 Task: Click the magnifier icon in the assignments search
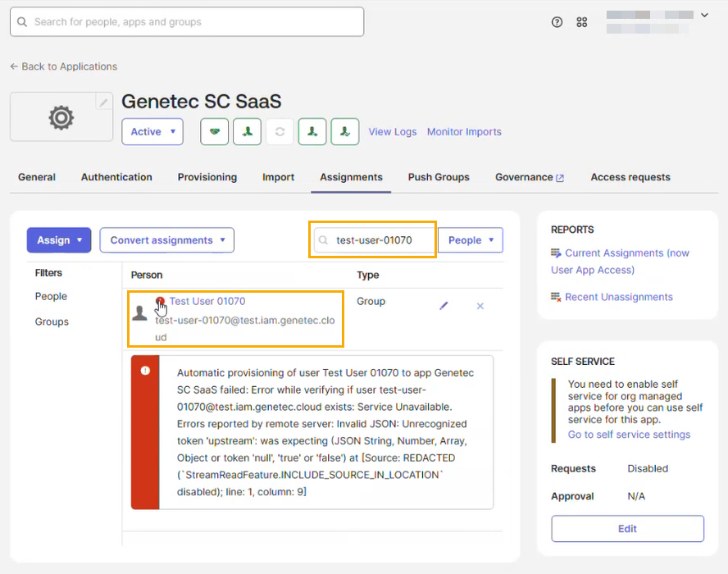pyautogui.click(x=323, y=240)
